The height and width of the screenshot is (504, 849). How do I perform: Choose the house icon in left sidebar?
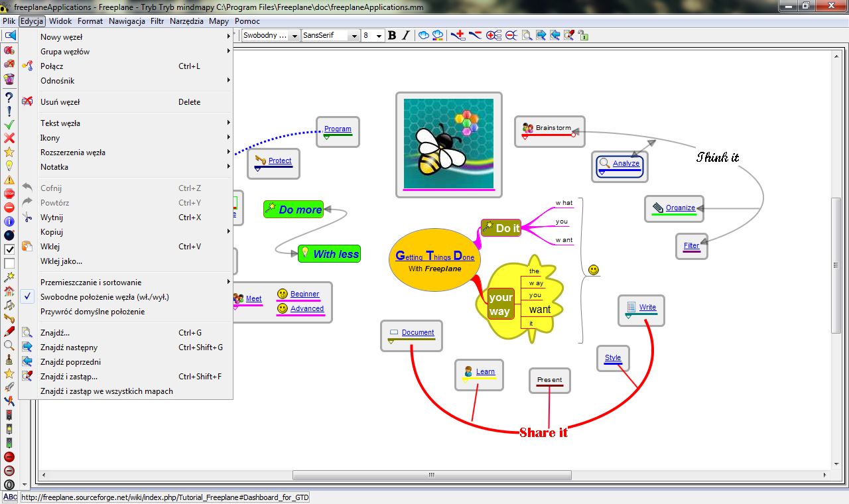(x=9, y=290)
